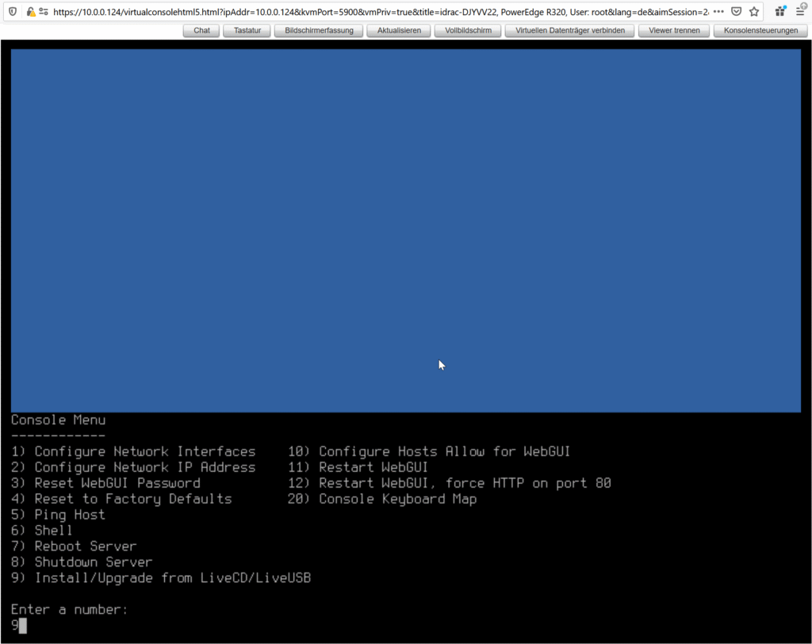The width and height of the screenshot is (812, 644).
Task: Click the Chat button
Action: pyautogui.click(x=201, y=31)
